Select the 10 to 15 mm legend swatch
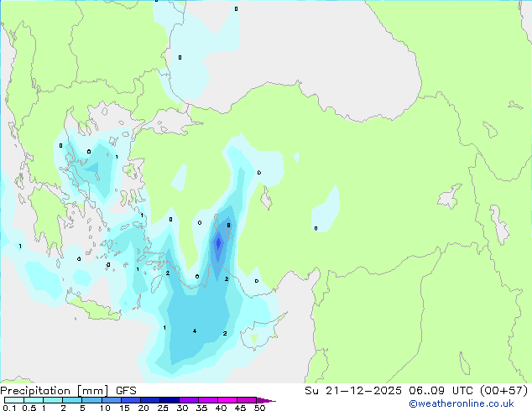The height and width of the screenshot is (411, 532). pos(111,400)
